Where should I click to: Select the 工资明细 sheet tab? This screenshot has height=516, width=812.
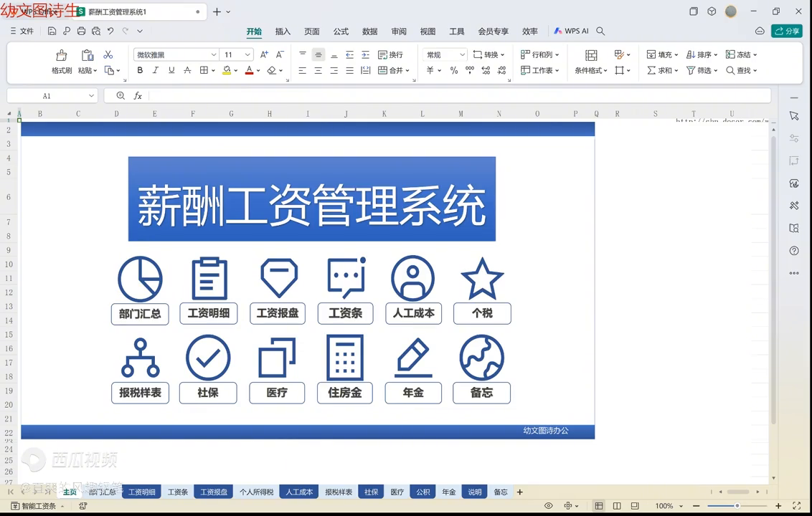click(141, 492)
